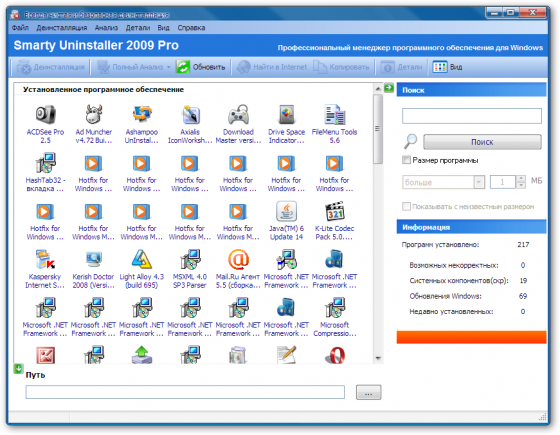Click the Детали toolbar button

tap(401, 67)
